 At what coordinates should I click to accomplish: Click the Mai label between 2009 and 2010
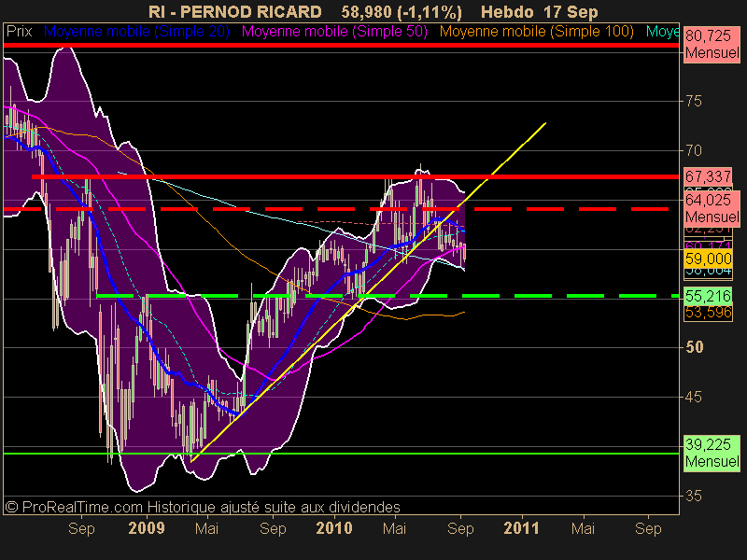pyautogui.click(x=206, y=528)
